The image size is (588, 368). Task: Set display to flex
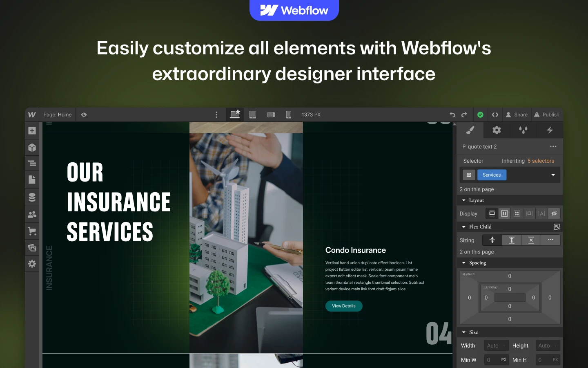tap(504, 213)
